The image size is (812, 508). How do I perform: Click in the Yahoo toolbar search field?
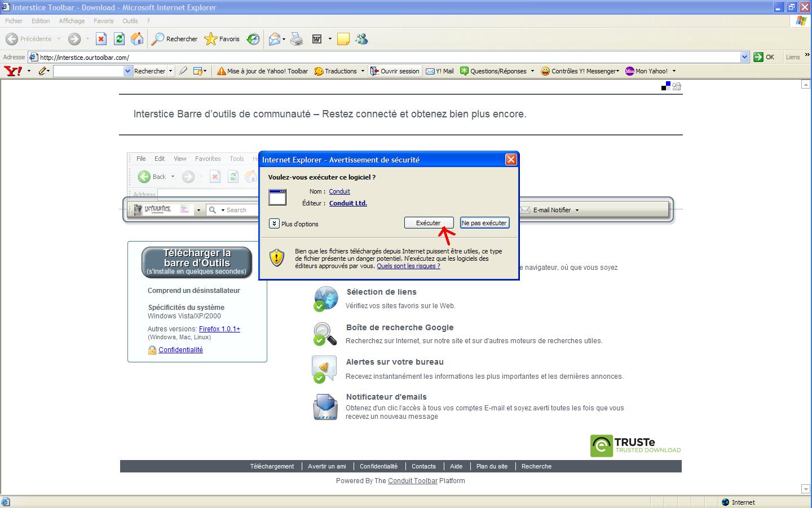click(x=89, y=71)
